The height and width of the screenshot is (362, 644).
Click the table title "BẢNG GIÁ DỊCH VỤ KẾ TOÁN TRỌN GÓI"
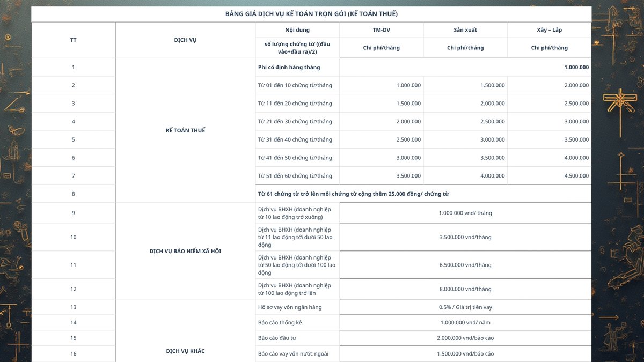click(x=311, y=14)
